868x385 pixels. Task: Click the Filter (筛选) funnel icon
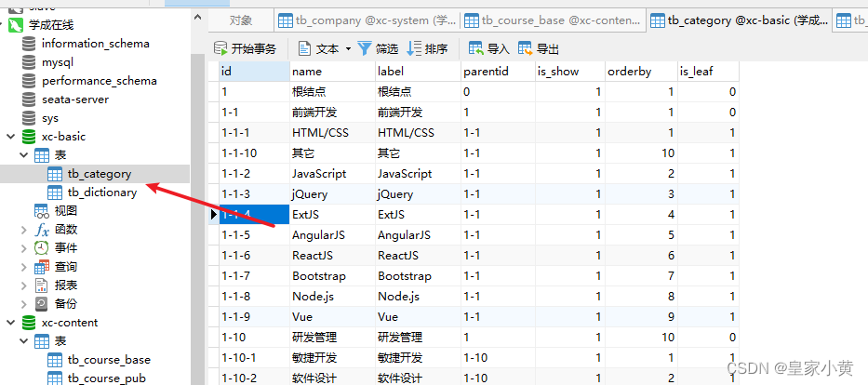pyautogui.click(x=365, y=48)
